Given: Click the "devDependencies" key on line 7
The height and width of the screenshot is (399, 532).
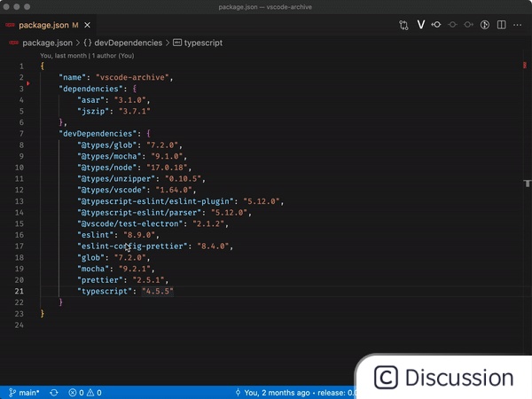Looking at the screenshot, I should point(98,133).
